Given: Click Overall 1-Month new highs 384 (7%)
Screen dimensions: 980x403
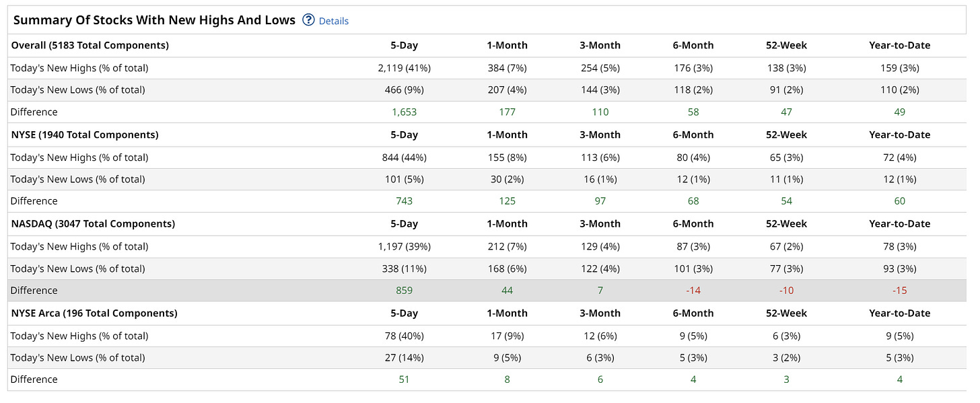Looking at the screenshot, I should coord(508,68).
